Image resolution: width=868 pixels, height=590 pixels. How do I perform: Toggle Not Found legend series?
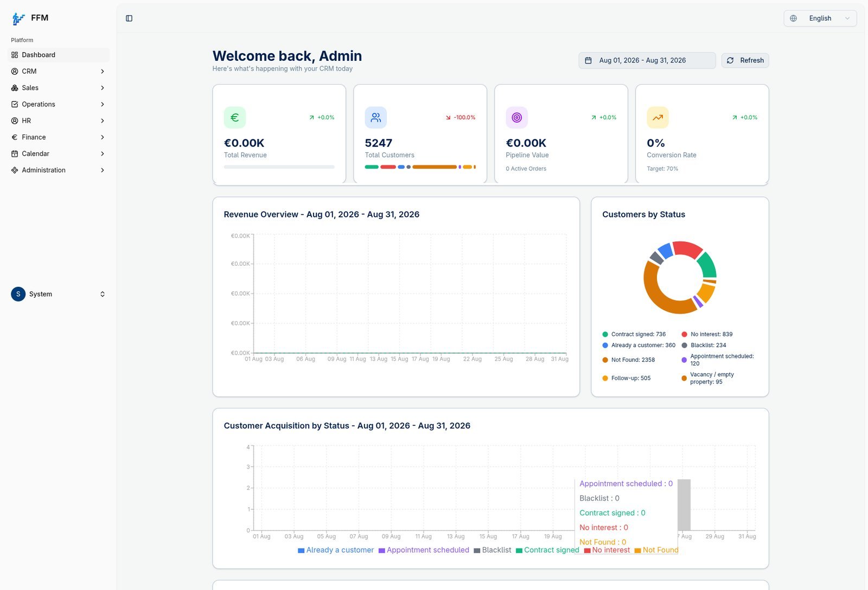656,550
